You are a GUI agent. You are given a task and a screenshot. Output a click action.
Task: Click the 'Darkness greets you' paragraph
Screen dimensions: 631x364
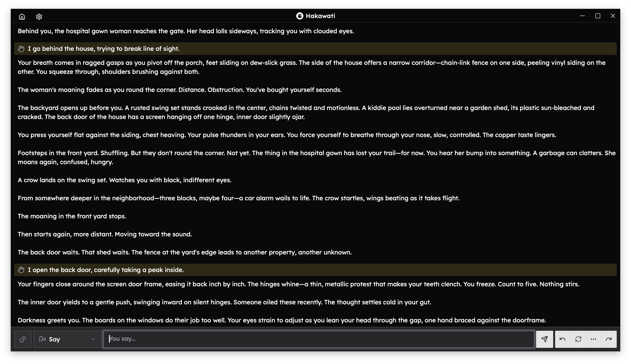[x=281, y=320]
